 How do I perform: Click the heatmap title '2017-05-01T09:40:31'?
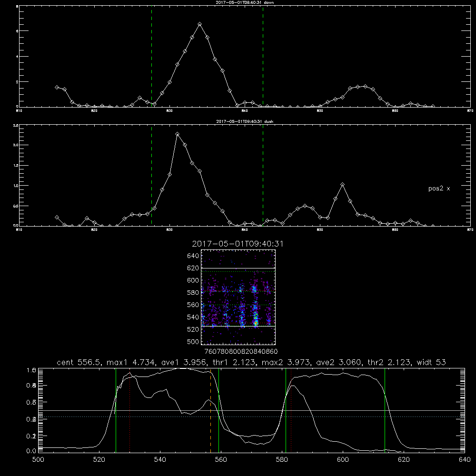(x=238, y=244)
